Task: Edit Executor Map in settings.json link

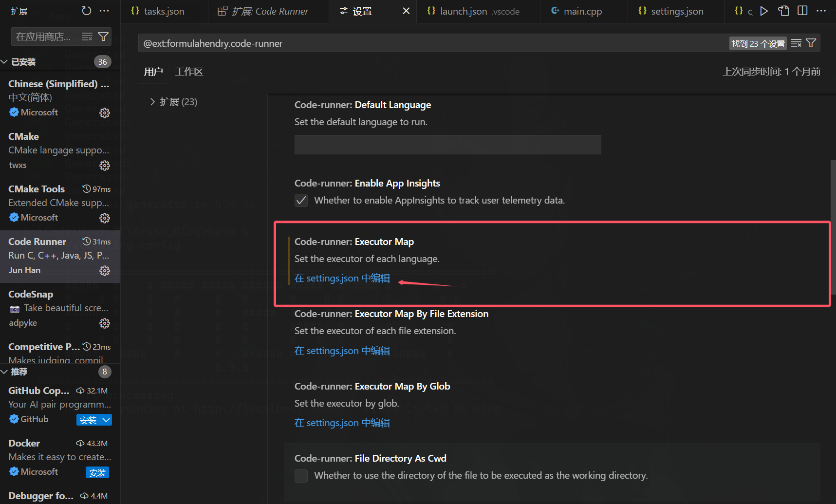Action: [x=342, y=278]
